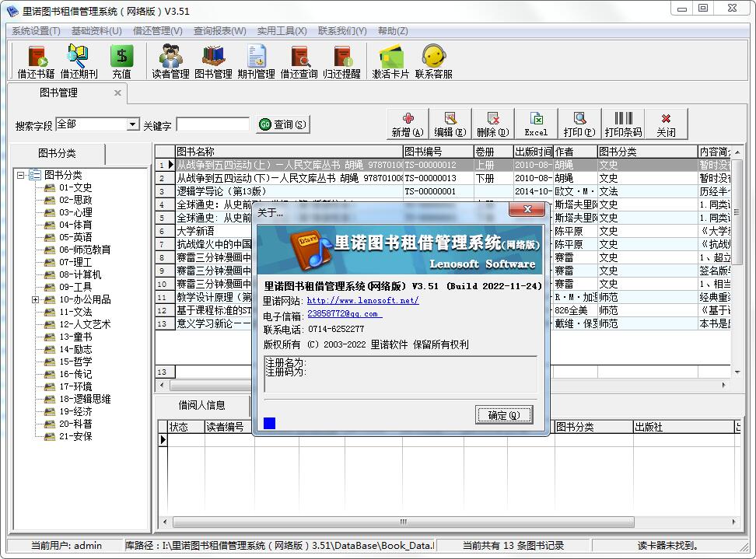Select the 17-环境 category
Image resolution: width=756 pixels, height=559 pixels.
tap(75, 386)
